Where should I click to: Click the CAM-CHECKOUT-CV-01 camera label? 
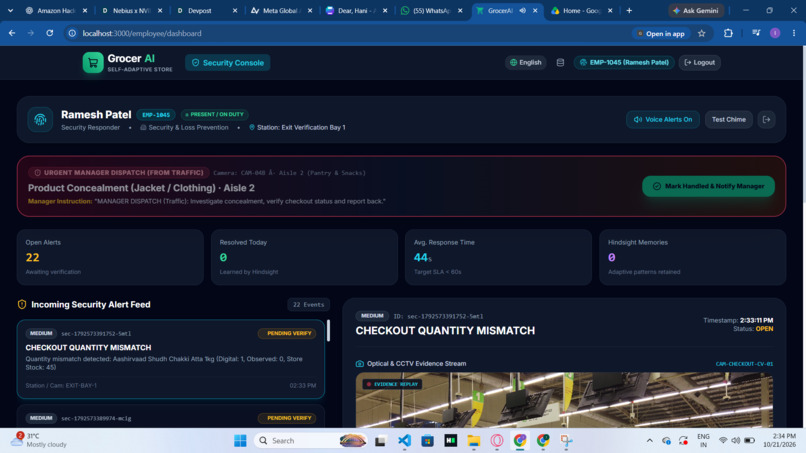point(744,364)
